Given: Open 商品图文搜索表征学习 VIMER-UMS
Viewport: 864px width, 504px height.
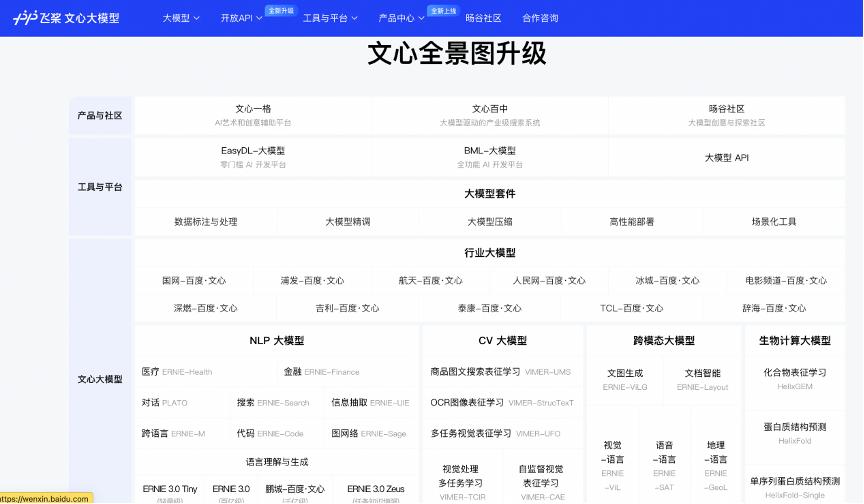Looking at the screenshot, I should pos(500,372).
